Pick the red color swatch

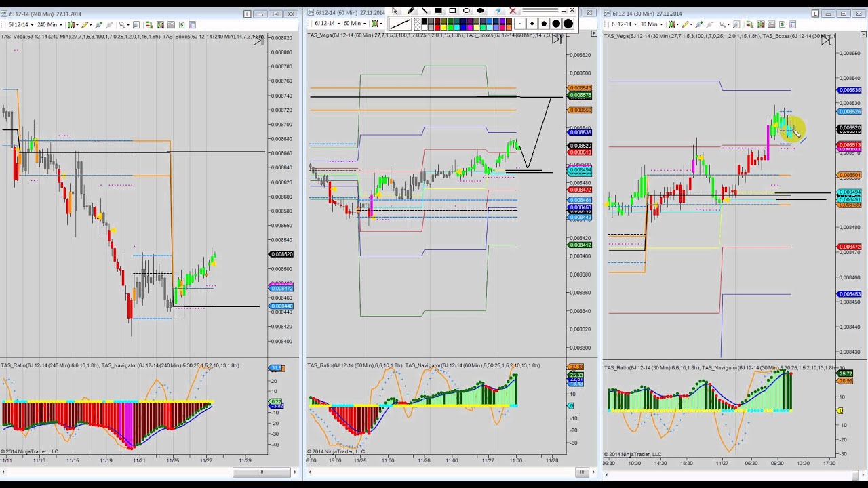[437, 27]
